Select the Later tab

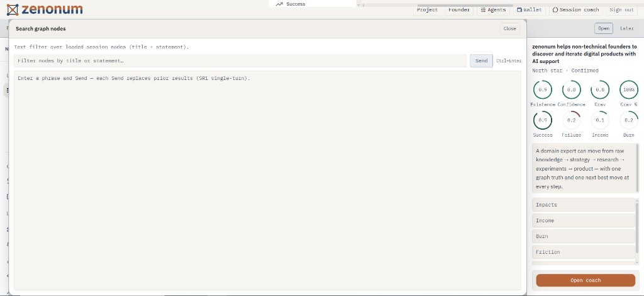627,28
